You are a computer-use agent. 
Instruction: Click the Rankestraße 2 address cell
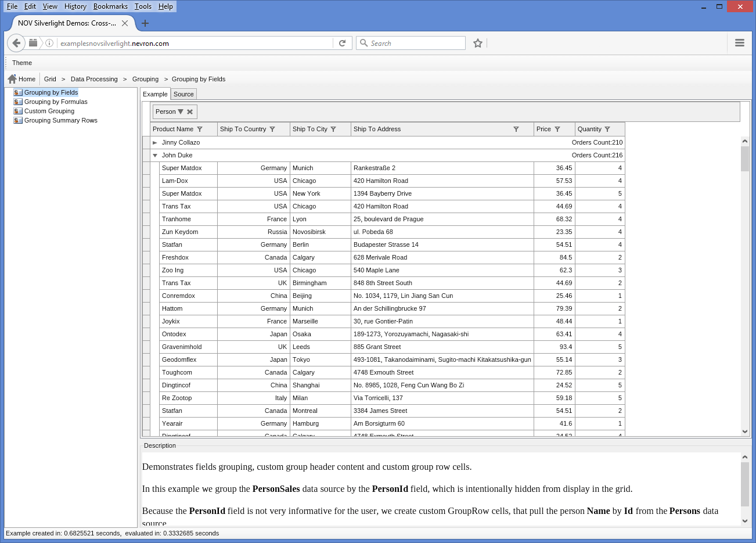coord(442,168)
